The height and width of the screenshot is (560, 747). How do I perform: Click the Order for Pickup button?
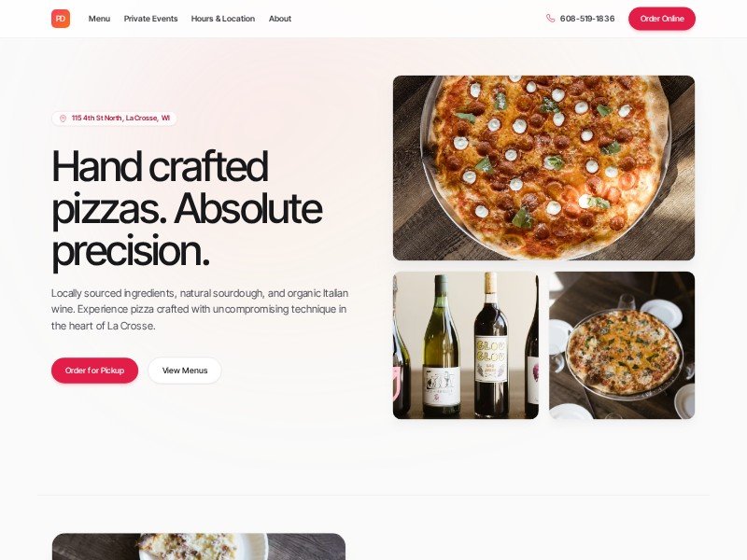[95, 371]
